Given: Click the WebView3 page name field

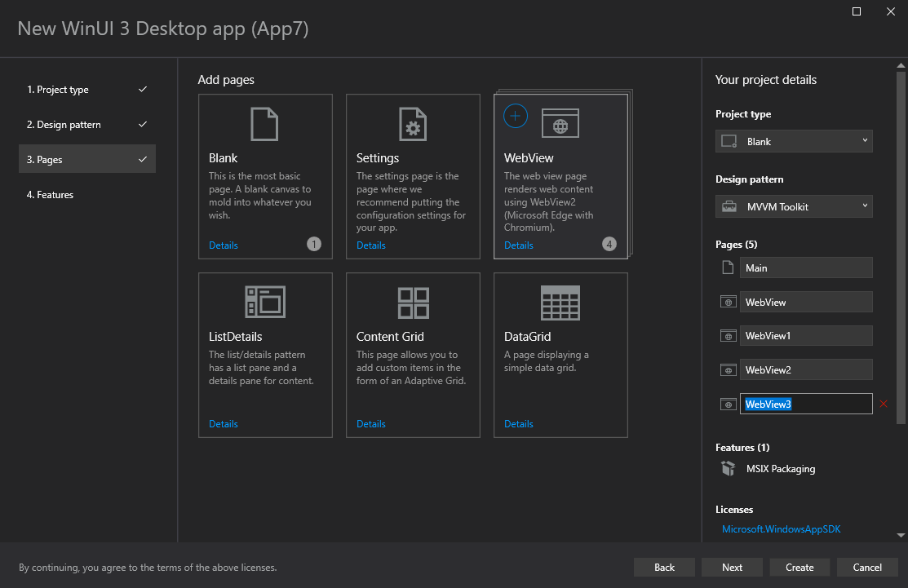Looking at the screenshot, I should (806, 404).
